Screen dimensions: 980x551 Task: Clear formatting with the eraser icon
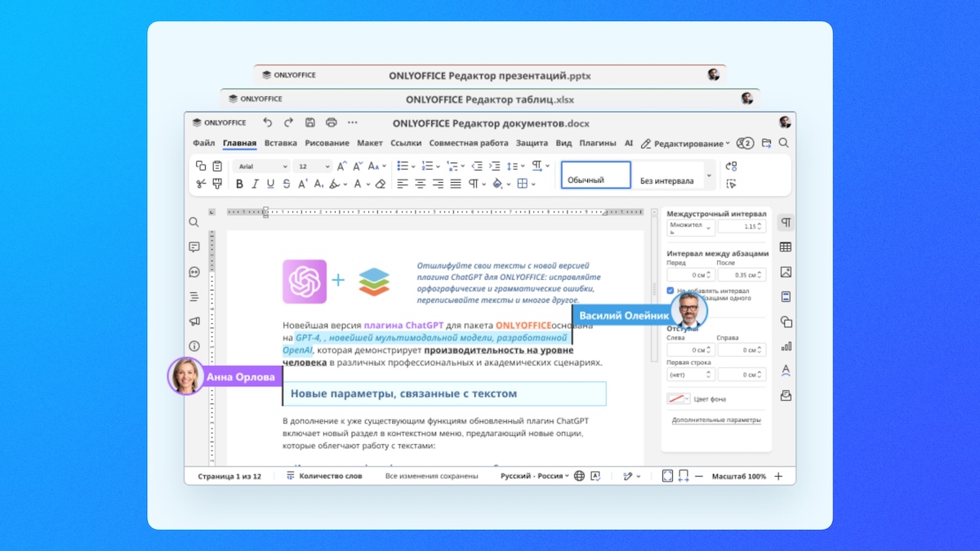click(380, 184)
